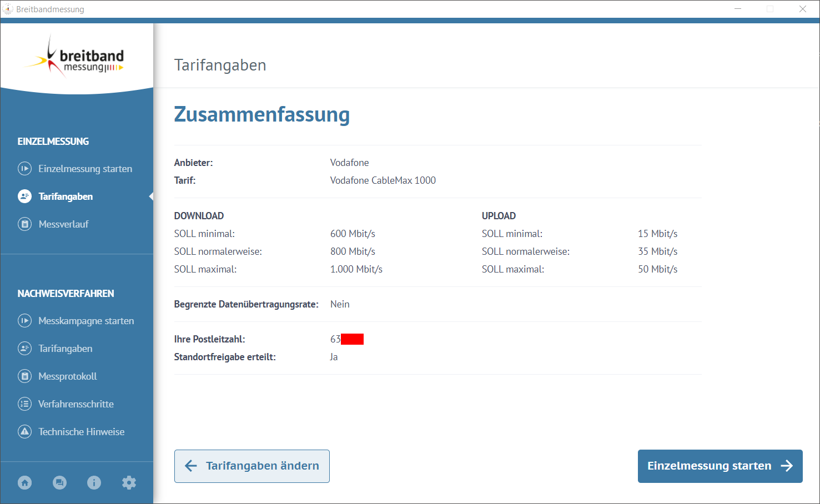Click the UPLOAD section header

499,216
